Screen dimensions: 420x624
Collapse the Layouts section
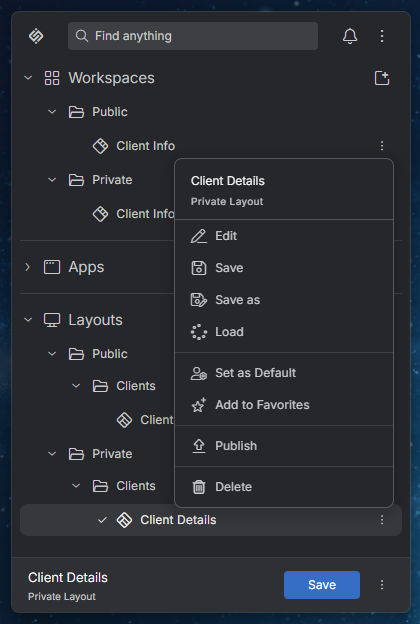(28, 320)
